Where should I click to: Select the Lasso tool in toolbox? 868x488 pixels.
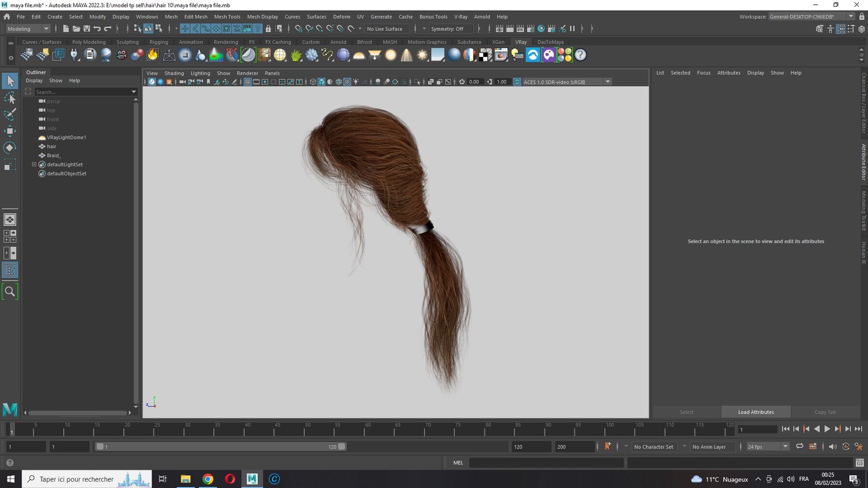[10, 98]
